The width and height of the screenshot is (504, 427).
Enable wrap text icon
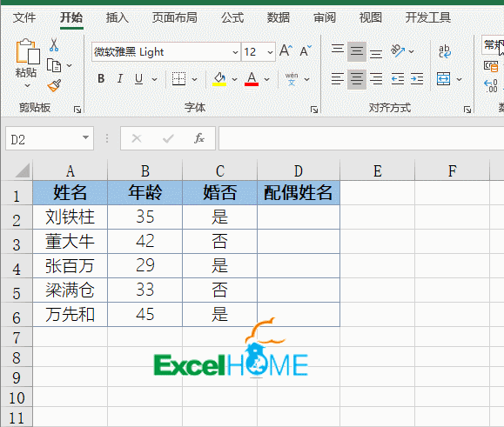[445, 51]
